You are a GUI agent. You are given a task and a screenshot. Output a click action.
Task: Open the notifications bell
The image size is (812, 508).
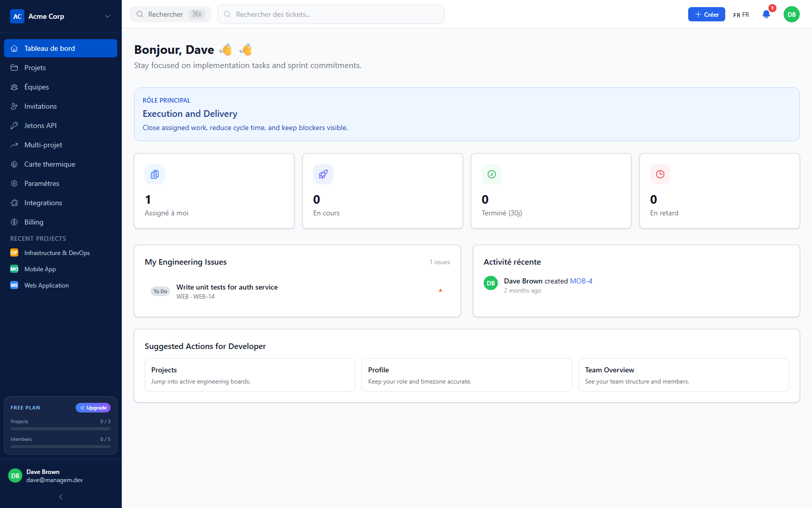point(766,14)
